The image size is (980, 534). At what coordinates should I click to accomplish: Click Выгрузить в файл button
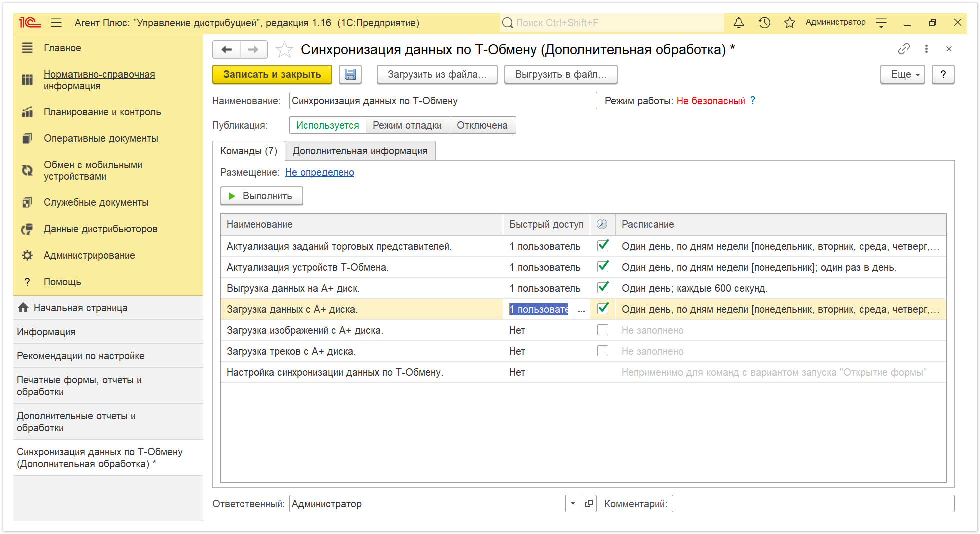pos(561,74)
